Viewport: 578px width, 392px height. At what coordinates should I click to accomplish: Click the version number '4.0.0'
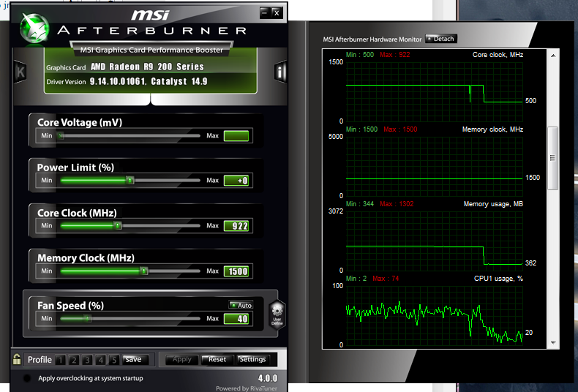(268, 378)
